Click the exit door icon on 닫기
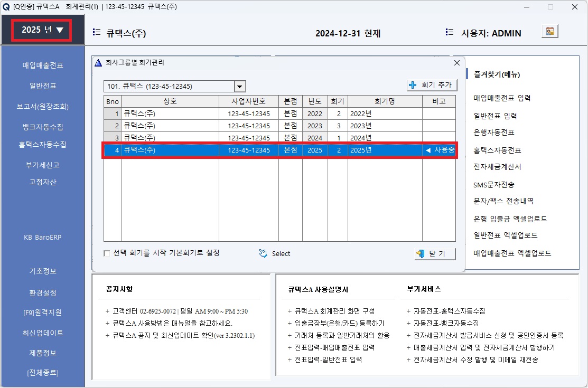Image resolution: width=588 pixels, height=388 pixels. point(421,254)
